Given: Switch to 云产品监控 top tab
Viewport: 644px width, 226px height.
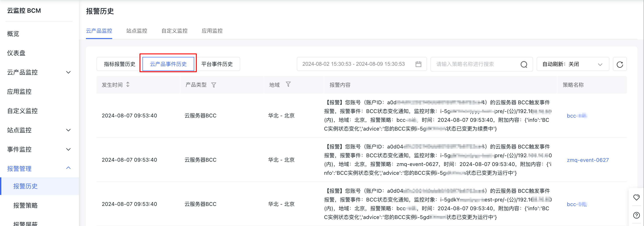Looking at the screenshot, I should pos(99,31).
